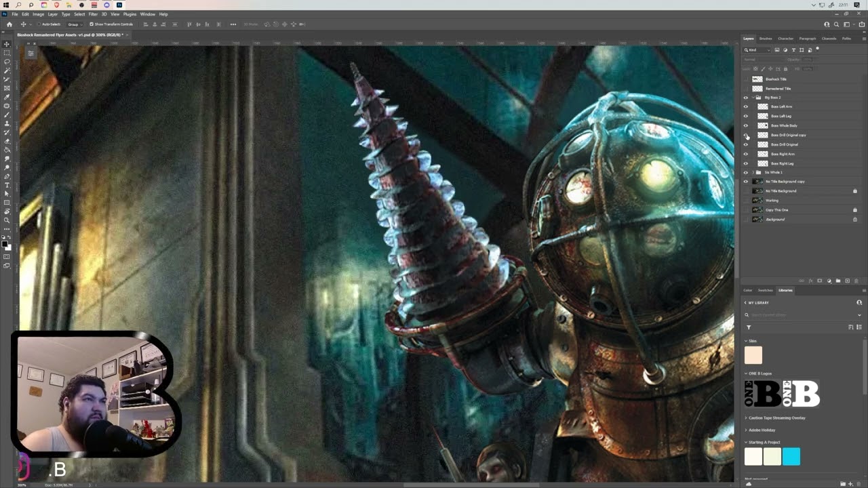This screenshot has width=868, height=488.
Task: Switch Libraries to list view icon
Action: pyautogui.click(x=859, y=327)
